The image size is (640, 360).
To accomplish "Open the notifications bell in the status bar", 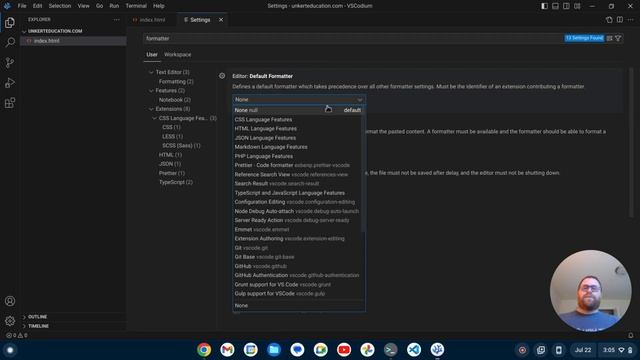I will pos(631,335).
